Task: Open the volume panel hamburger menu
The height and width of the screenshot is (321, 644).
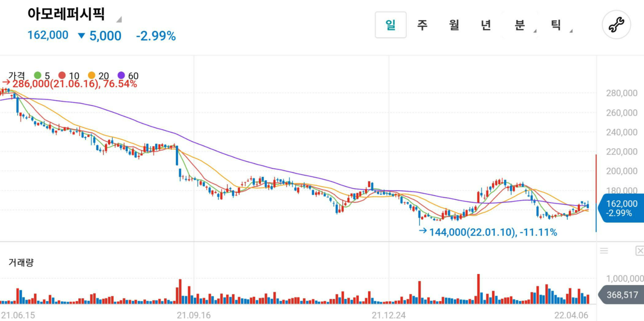Action: (x=604, y=251)
